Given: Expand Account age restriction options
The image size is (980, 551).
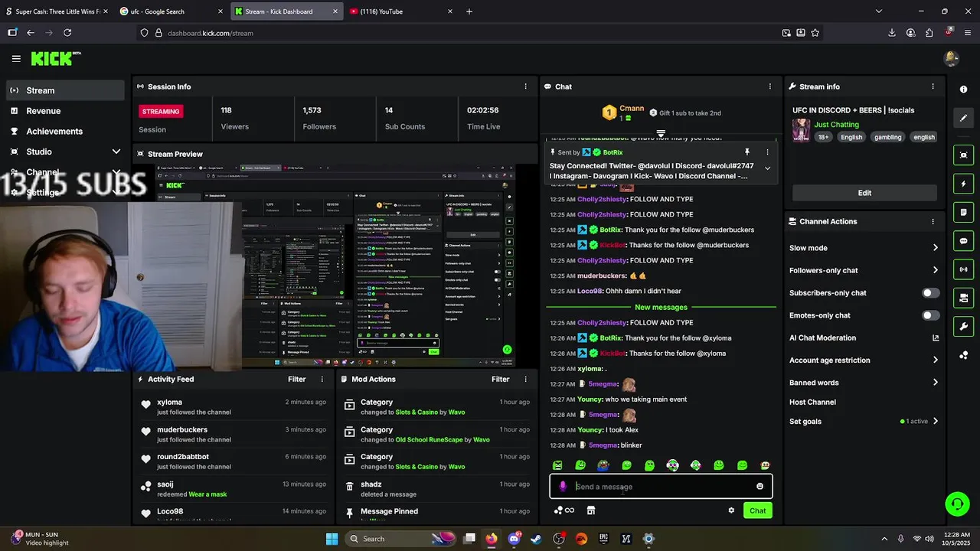Looking at the screenshot, I should 935,360.
